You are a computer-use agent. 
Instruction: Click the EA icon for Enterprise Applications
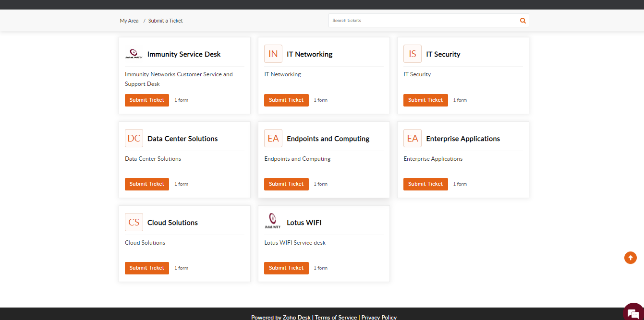point(413,138)
